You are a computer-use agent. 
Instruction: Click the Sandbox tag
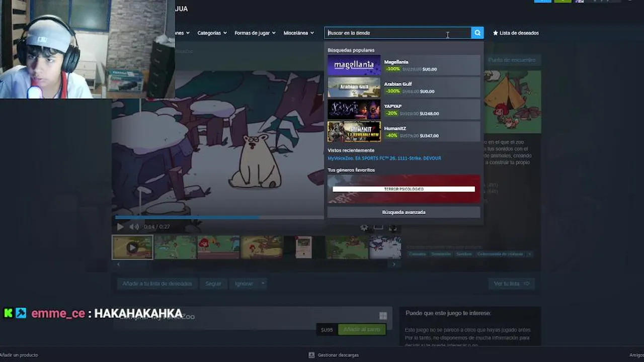tap(464, 254)
